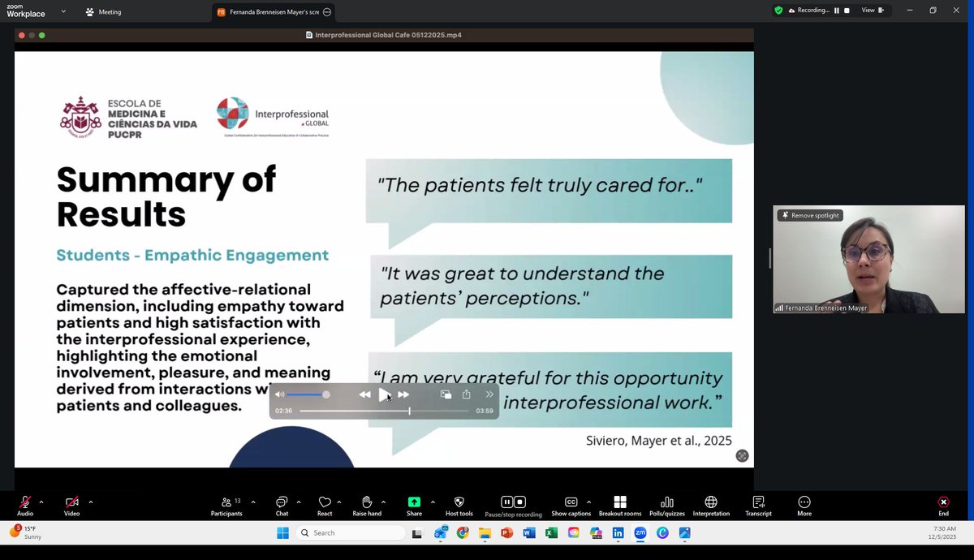
Task: Open the Chat panel
Action: pyautogui.click(x=282, y=506)
